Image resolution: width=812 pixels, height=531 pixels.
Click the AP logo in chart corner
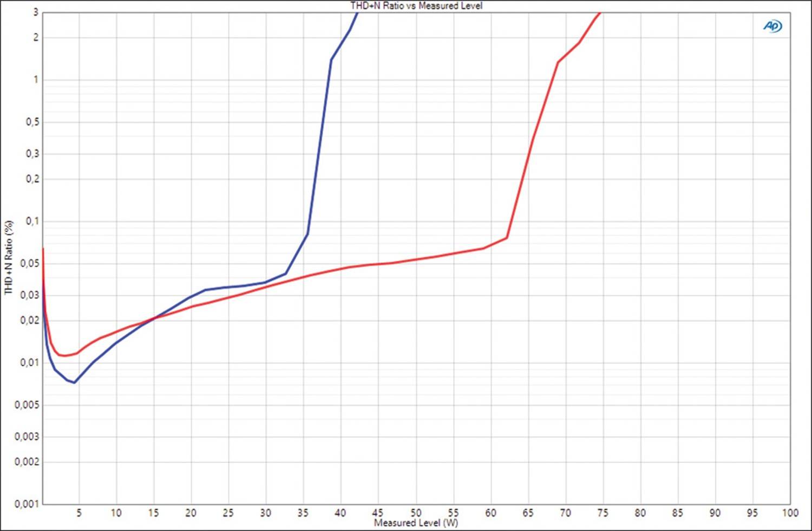point(772,26)
